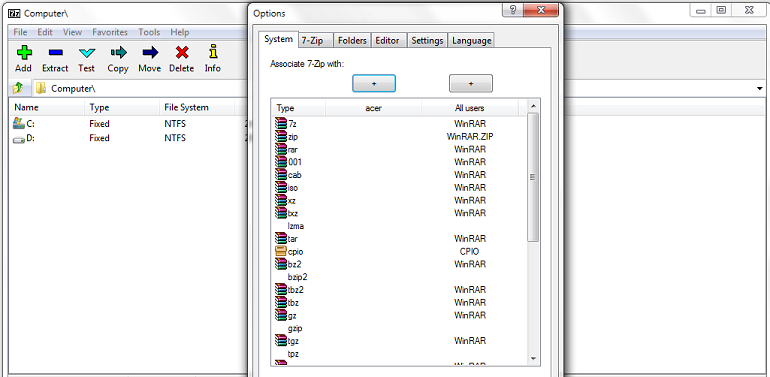Select the tbz2 file type icon
This screenshot has width=770, height=377.
281,289
